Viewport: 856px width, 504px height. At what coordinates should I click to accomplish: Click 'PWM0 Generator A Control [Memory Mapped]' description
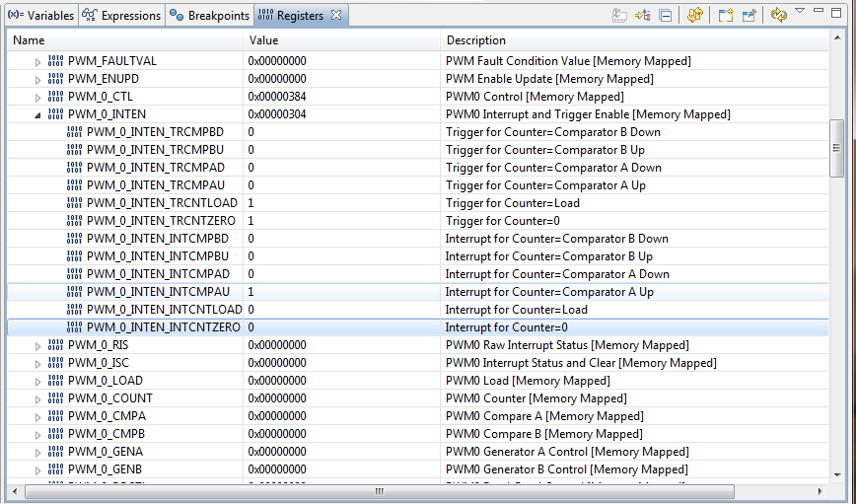pos(567,452)
